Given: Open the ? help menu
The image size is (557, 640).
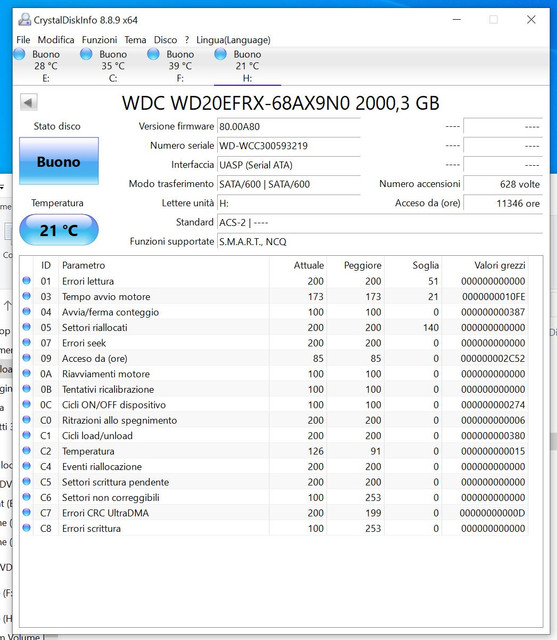Looking at the screenshot, I should [187, 40].
